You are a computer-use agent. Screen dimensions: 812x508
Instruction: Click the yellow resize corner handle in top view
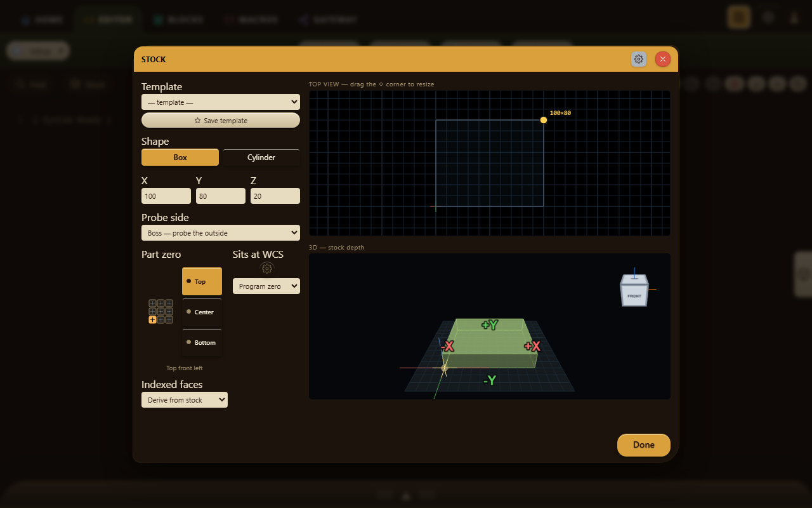tap(544, 120)
